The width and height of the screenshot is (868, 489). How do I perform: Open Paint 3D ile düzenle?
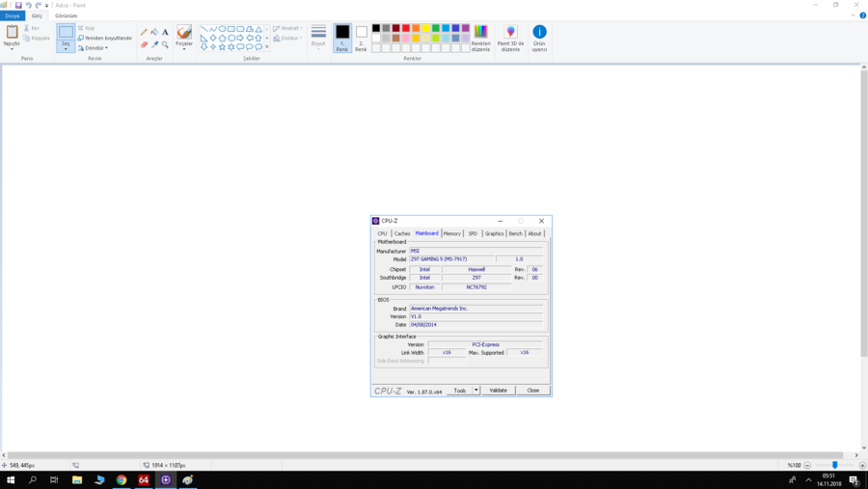pos(510,38)
